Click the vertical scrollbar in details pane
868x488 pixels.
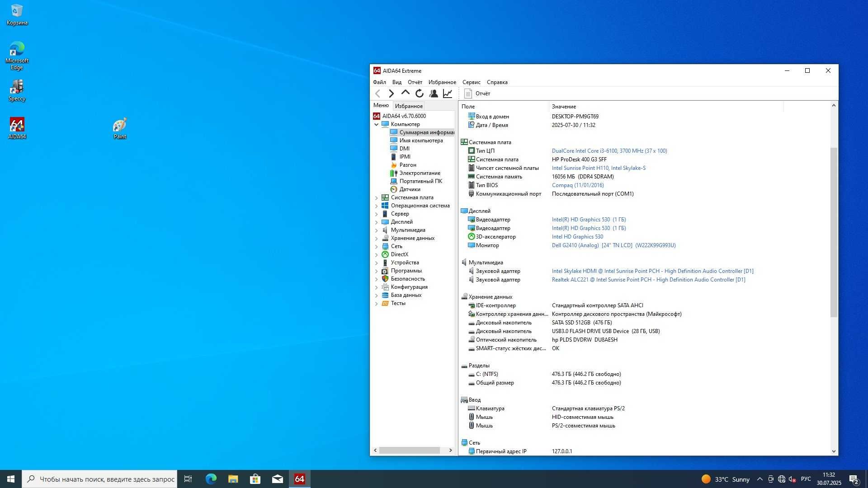[834, 232]
